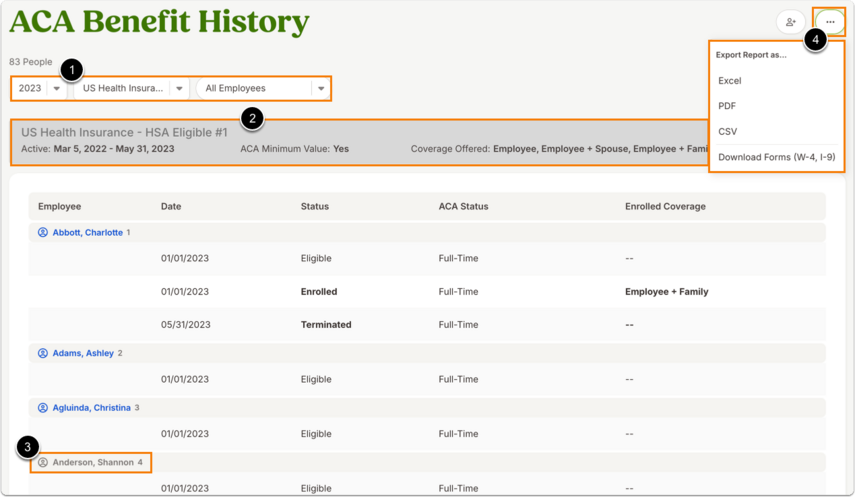Open the US Health Insurance plan dropdown
The image size is (855, 497).
tap(131, 88)
